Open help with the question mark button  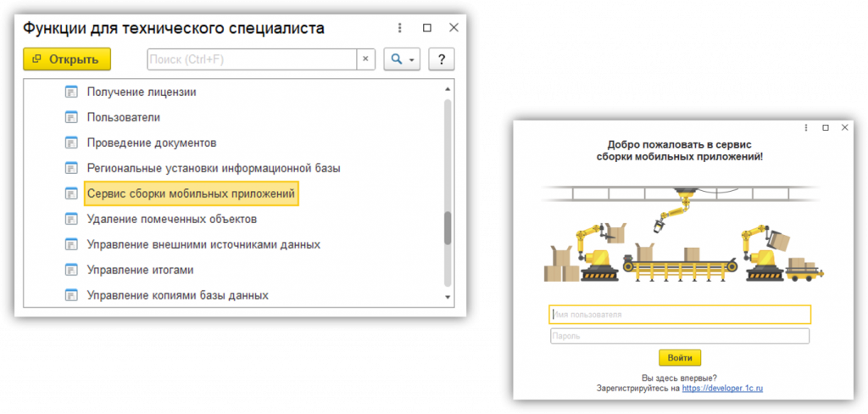[441, 59]
